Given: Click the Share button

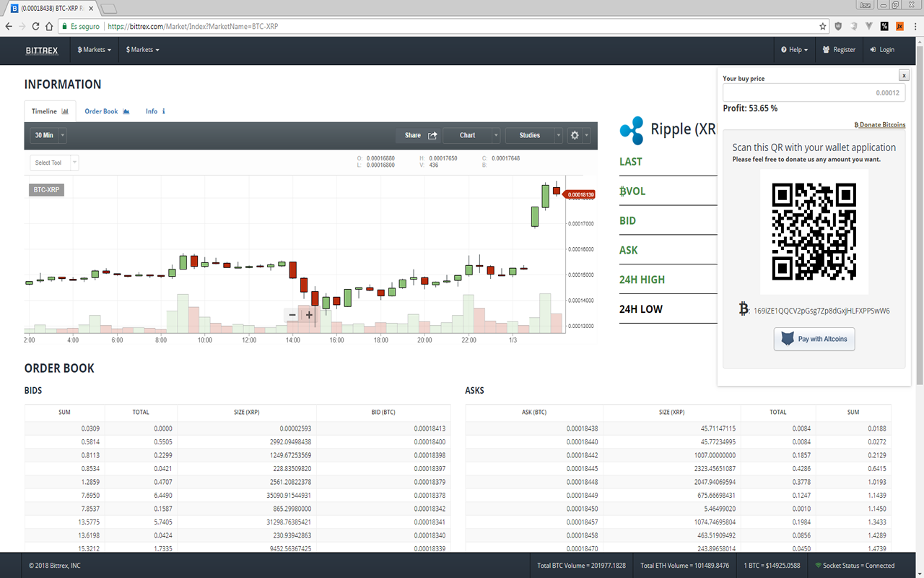Looking at the screenshot, I should (x=418, y=135).
